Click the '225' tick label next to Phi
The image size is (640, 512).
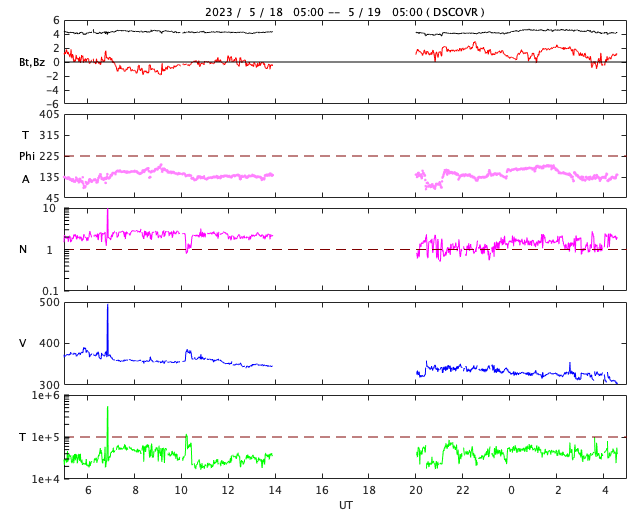pos(49,156)
